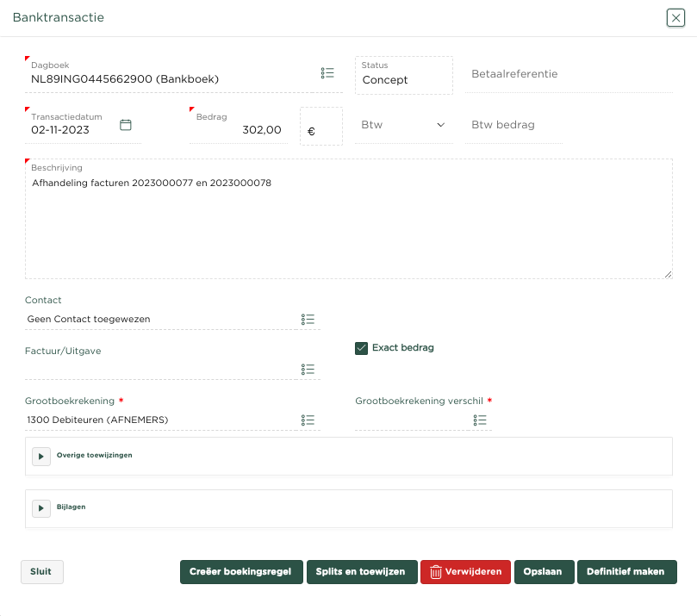Open the Grootboekrekening lookup list icon
Screen dimensions: 697x616
pos(308,420)
